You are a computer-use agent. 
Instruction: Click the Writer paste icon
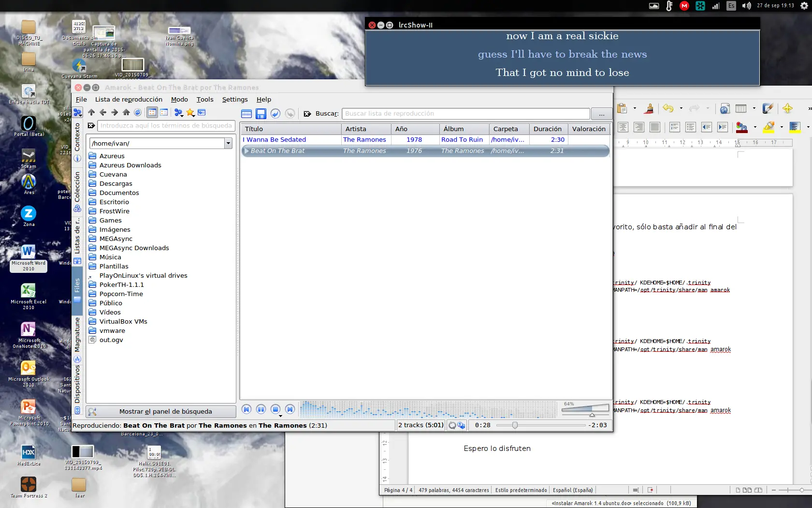pyautogui.click(x=622, y=108)
